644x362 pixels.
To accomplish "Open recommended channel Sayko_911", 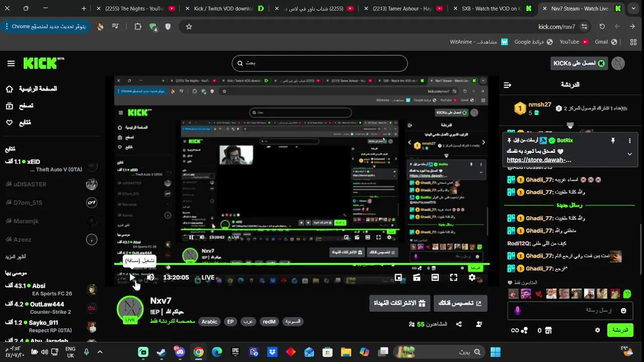I will pos(51,326).
